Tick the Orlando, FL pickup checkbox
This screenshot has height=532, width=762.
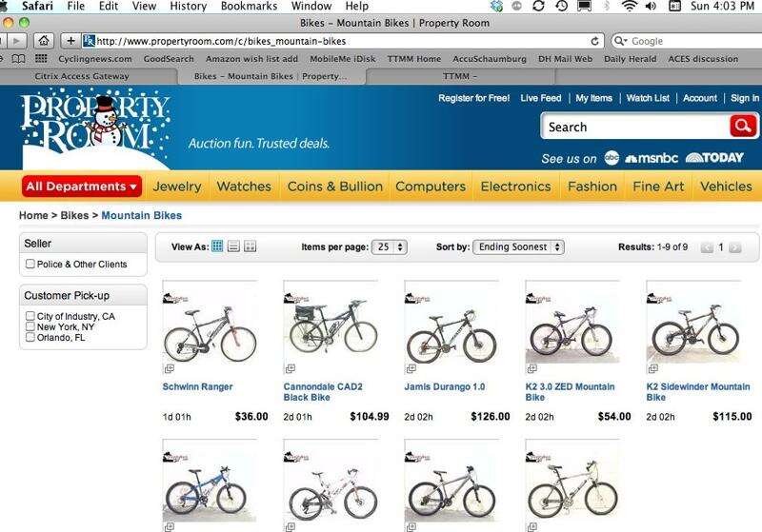(x=30, y=337)
